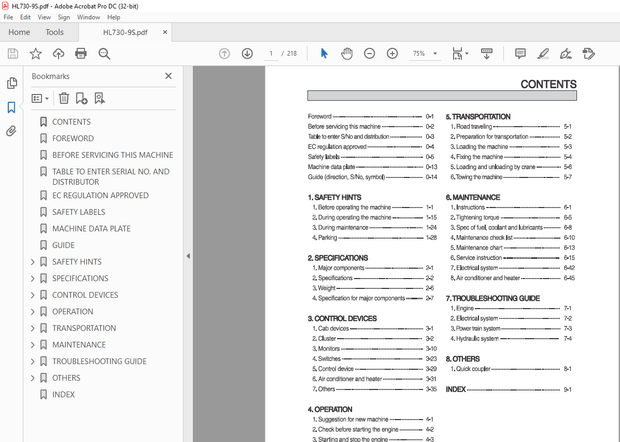The image size is (620, 442).
Task: Open the Window menu
Action: tap(88, 17)
